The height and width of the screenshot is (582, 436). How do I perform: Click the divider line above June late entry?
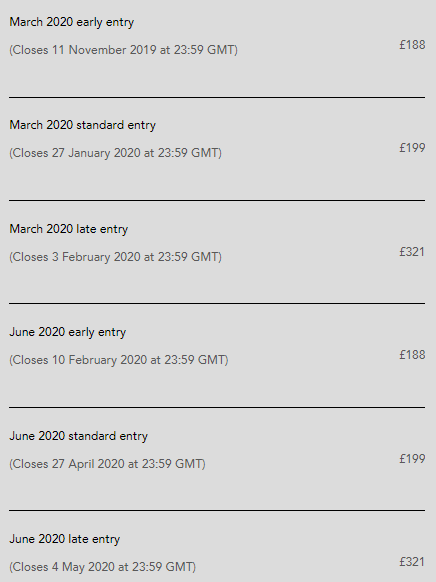coord(217,510)
